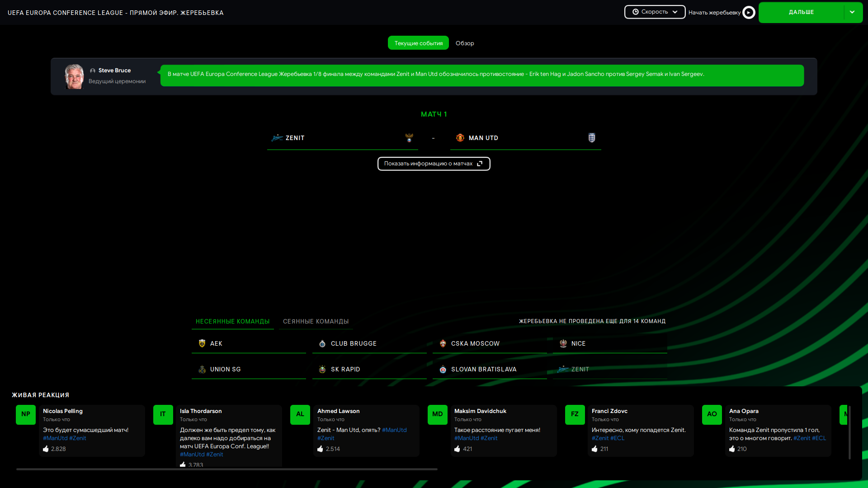Open #ECL hashtag in Franci Zdovc's post
This screenshot has width=868, height=488.
[x=618, y=438]
